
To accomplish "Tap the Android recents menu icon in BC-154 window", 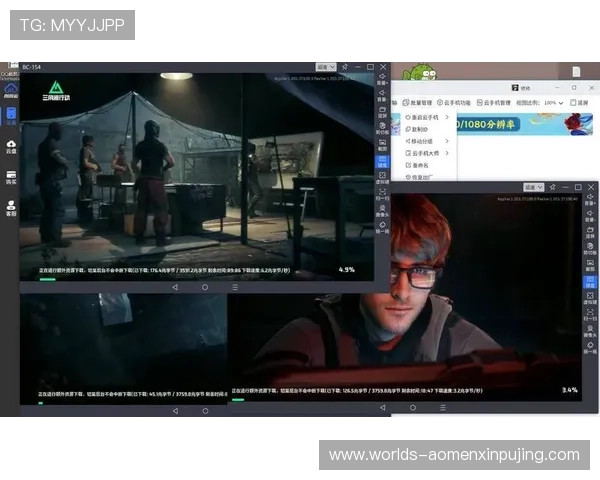I will (x=235, y=286).
